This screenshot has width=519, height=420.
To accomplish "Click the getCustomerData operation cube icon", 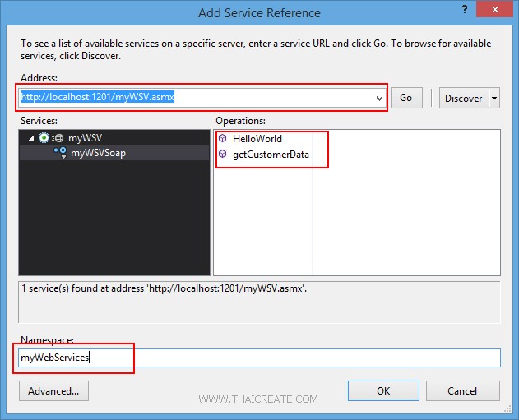I will (223, 154).
